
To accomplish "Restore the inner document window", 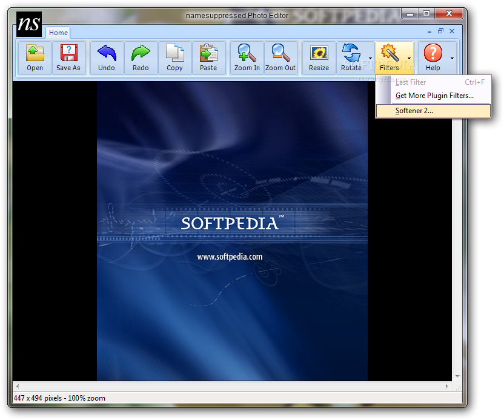I will 440,31.
